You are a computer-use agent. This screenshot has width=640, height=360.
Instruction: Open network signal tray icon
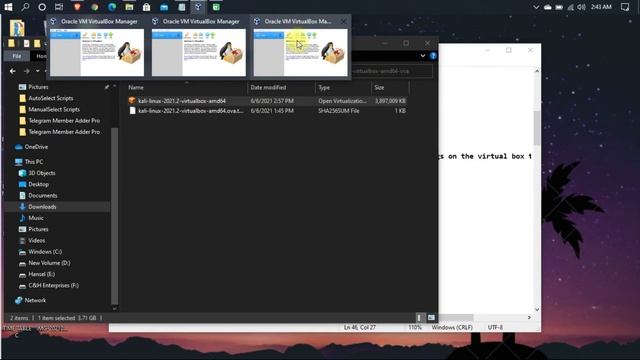[x=571, y=7]
